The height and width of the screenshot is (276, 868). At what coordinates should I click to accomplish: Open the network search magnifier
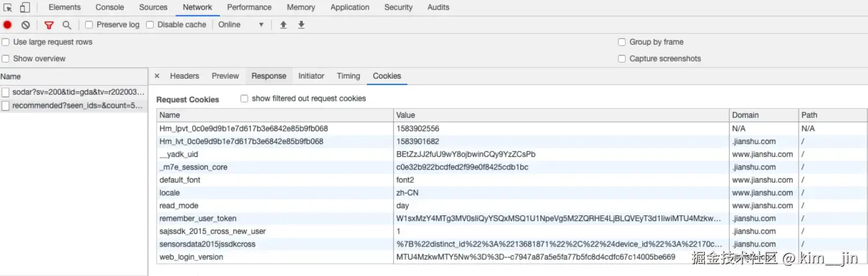click(x=67, y=25)
